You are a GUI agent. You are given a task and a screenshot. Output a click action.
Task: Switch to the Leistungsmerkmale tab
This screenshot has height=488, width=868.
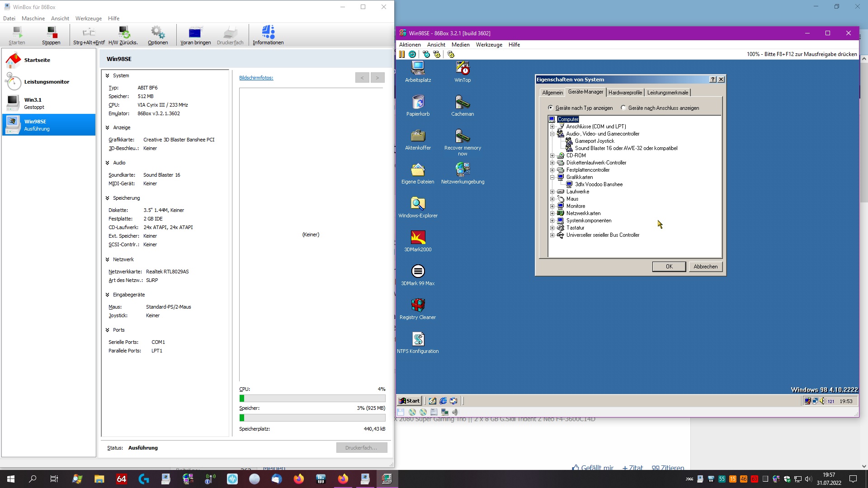click(x=667, y=93)
